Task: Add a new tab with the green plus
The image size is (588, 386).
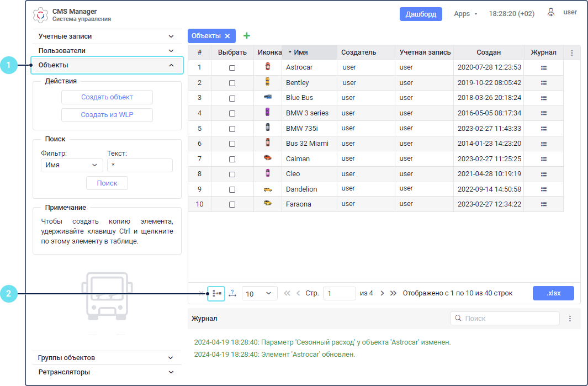Action: pyautogui.click(x=246, y=36)
